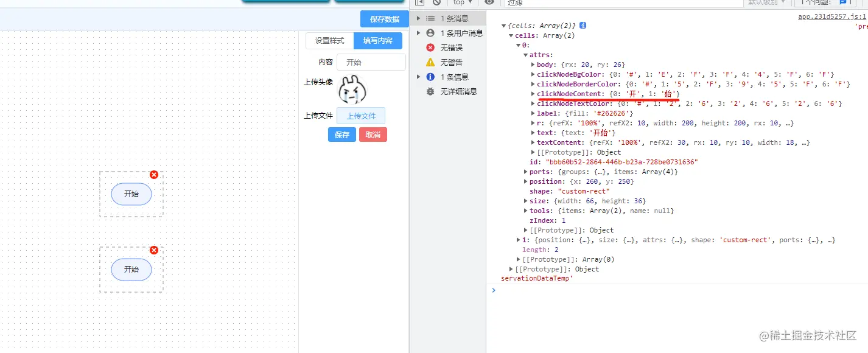Focus the 过滤 console filter field
Image resolution: width=868 pixels, height=353 pixels.
(624, 2)
